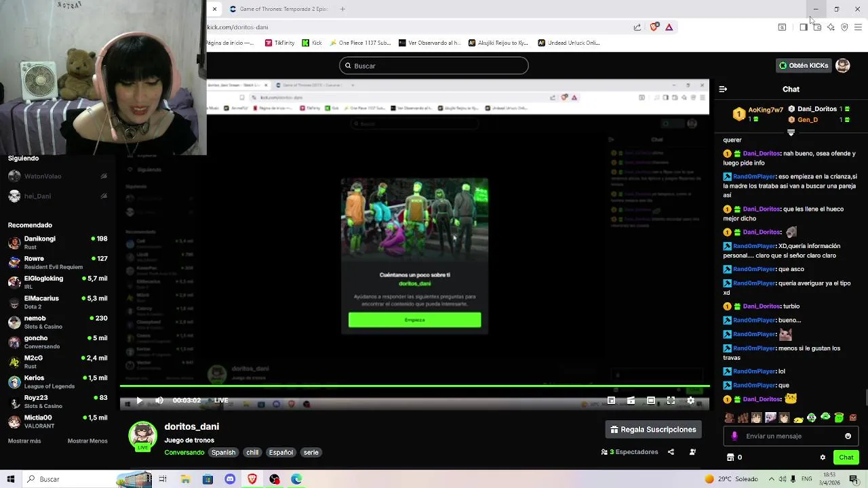Open Akujiki Reijou bookmark

498,43
